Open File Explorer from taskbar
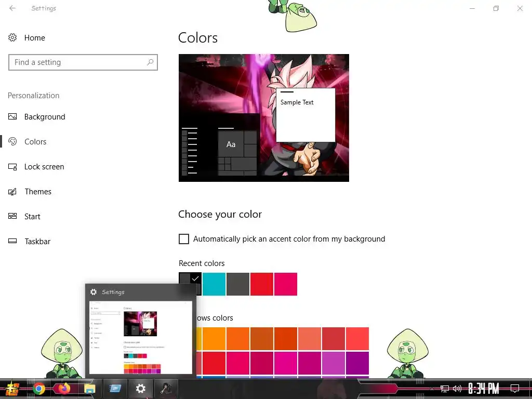The width and height of the screenshot is (532, 399). coord(89,389)
